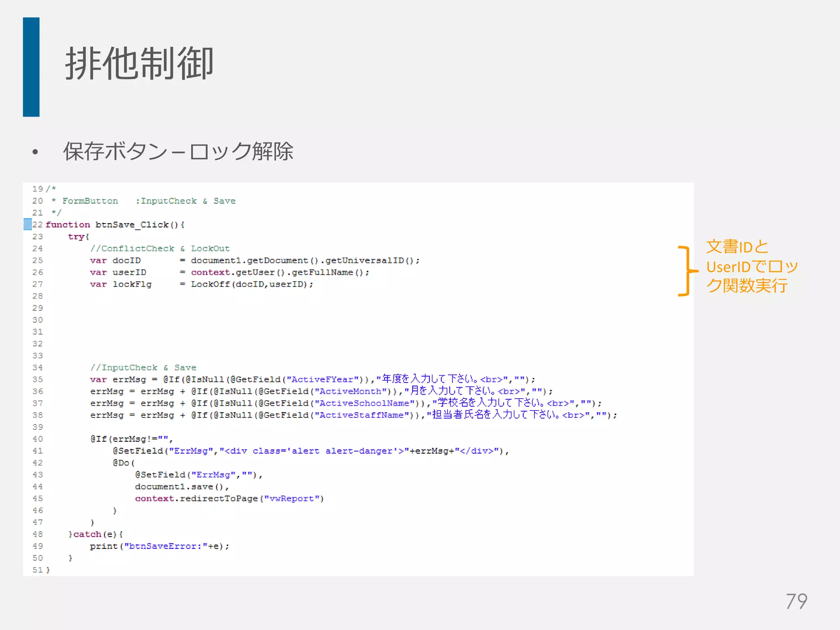Image resolution: width=840 pixels, height=630 pixels.
Task: Click the orange annotation 文書IDとUserIDでロック関数実行
Action: tap(752, 266)
